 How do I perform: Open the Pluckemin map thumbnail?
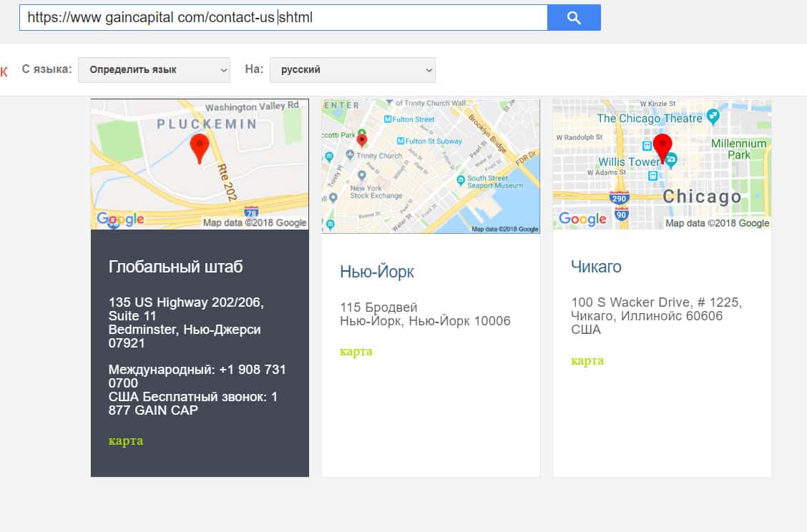tap(200, 164)
